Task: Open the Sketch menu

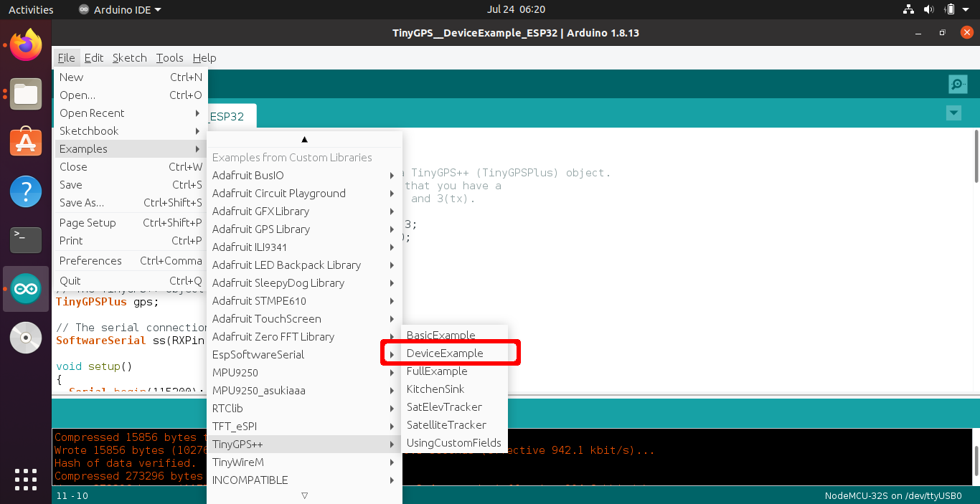Action: point(129,58)
